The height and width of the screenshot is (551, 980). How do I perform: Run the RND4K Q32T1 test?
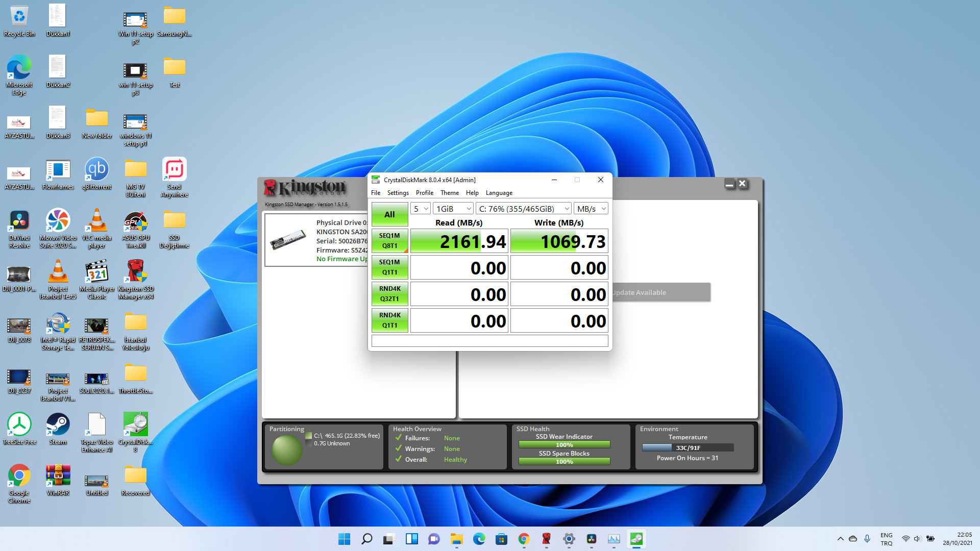pos(389,294)
